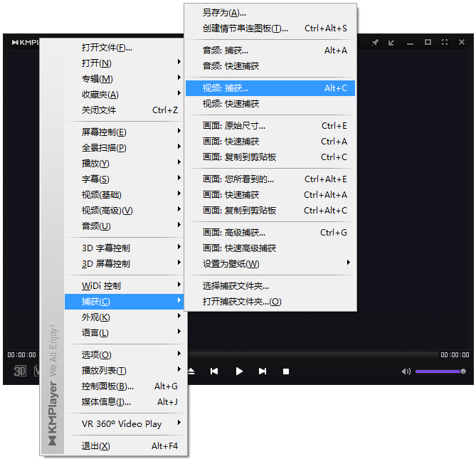Select 退出(X) to exit
The height and width of the screenshot is (459, 476).
125,445
